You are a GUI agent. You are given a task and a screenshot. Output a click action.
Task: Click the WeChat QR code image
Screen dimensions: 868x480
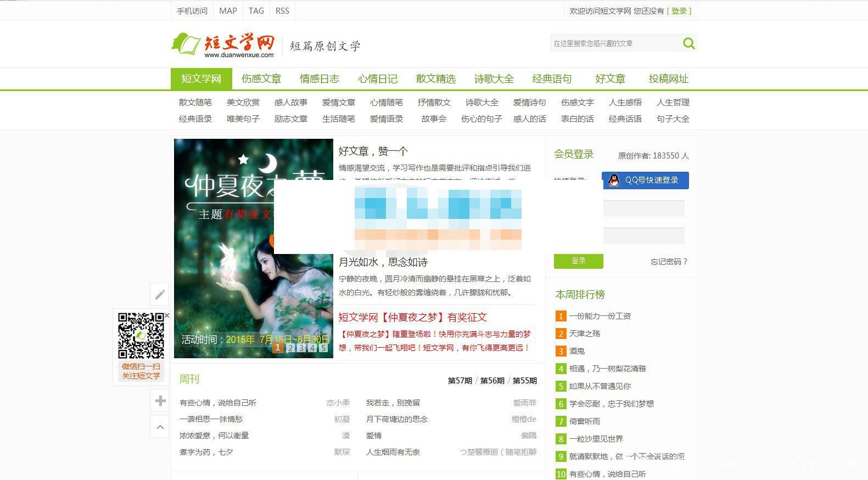(141, 336)
